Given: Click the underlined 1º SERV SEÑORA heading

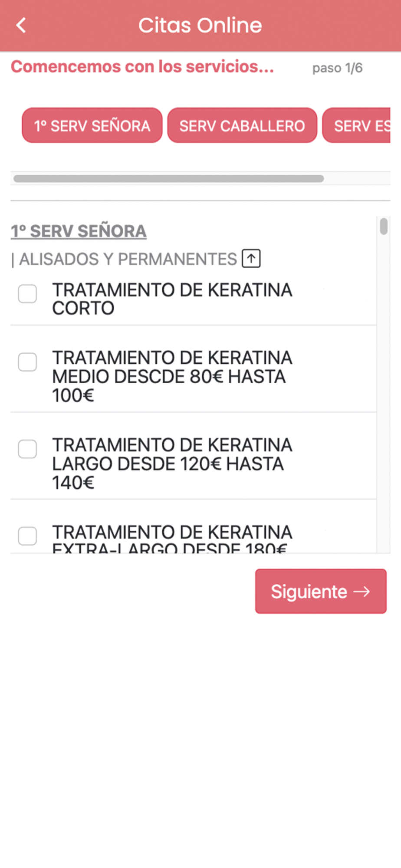Looking at the screenshot, I should [79, 231].
